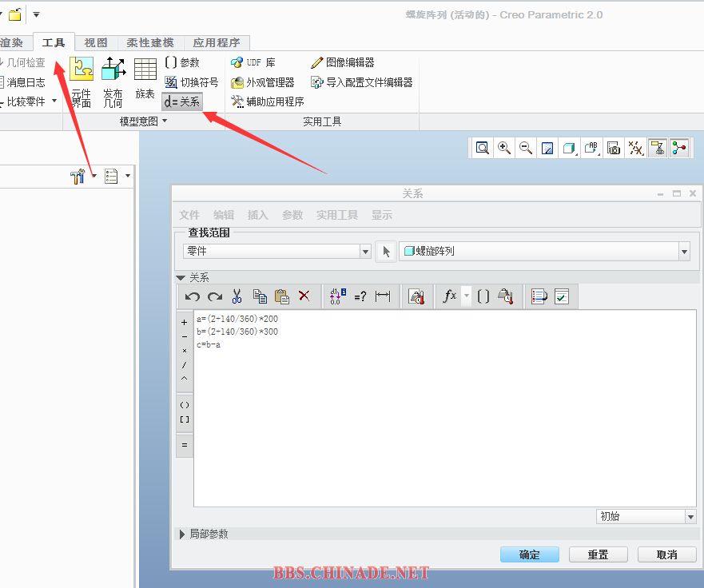Viewport: 704px width, 588px height.
Task: Toggle the feature tree display icon
Action: [658, 148]
